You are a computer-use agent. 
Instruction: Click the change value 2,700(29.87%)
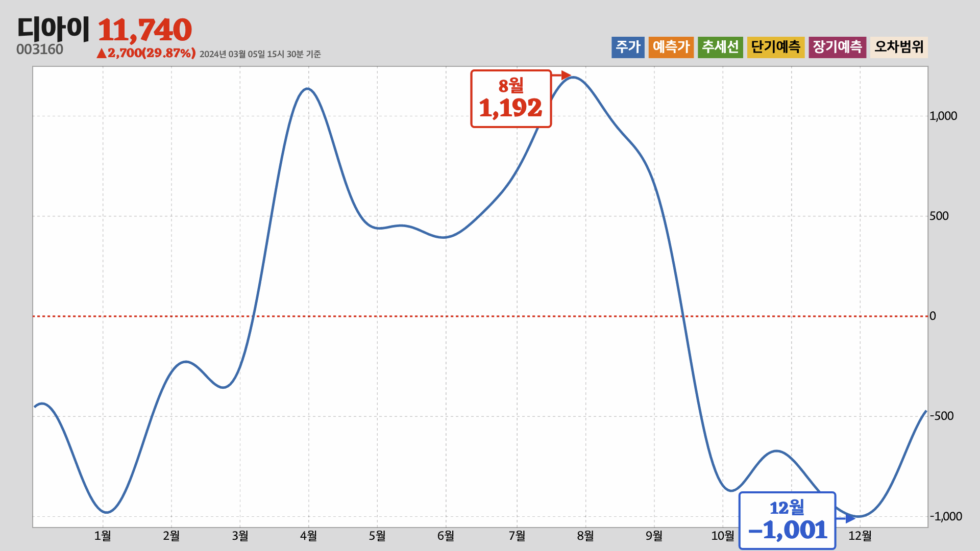[152, 53]
